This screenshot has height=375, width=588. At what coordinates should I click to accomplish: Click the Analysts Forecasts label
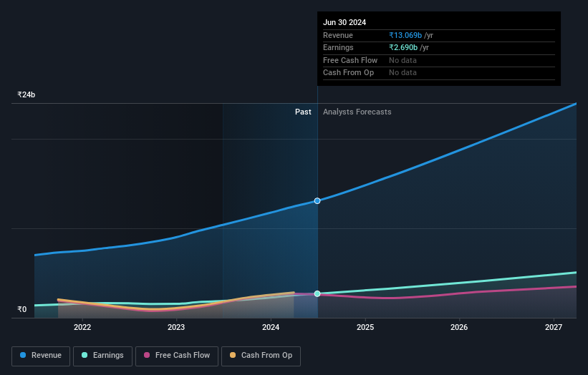tap(357, 112)
